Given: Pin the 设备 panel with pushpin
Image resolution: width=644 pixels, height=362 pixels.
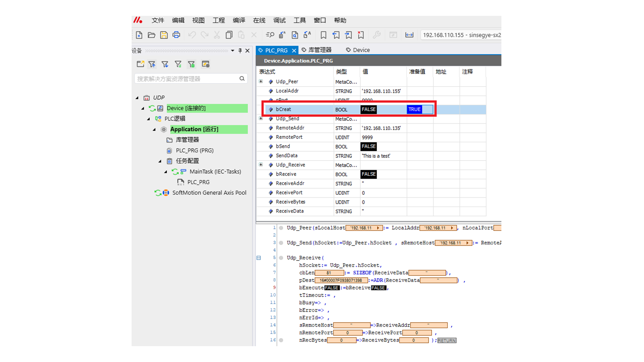Looking at the screenshot, I should click(x=240, y=51).
